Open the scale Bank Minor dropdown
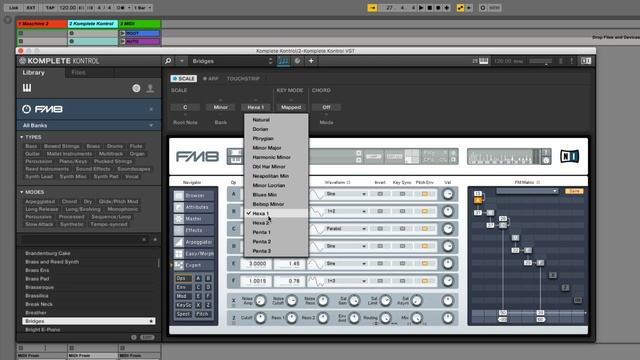 220,107
